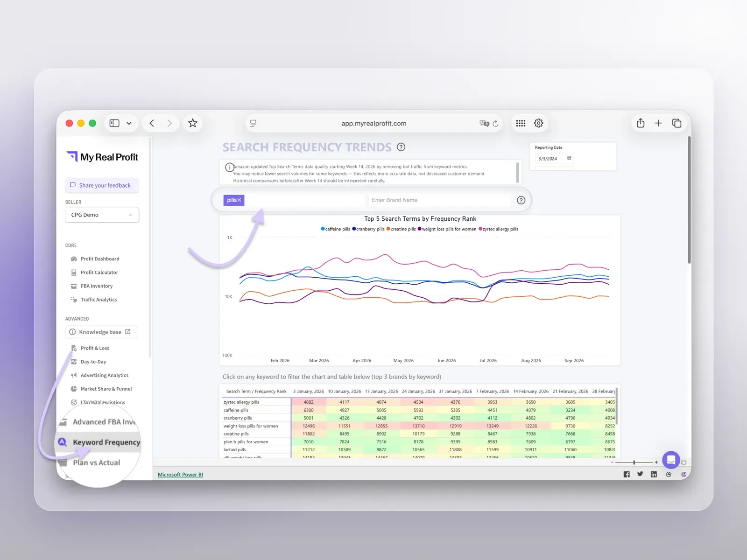Toggle zyrtec allergy pills legend entry

498,229
